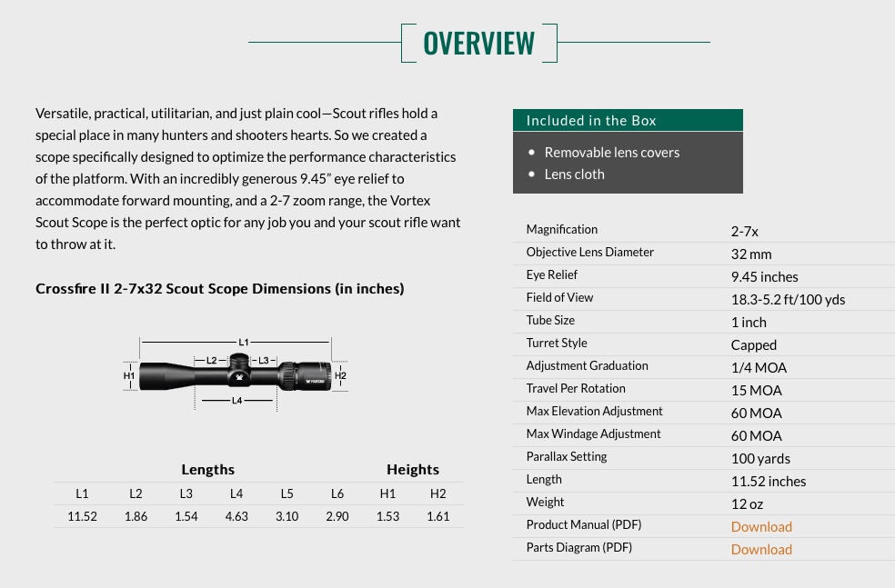
Task: Click the 'Tube Size' label
Action: point(550,320)
